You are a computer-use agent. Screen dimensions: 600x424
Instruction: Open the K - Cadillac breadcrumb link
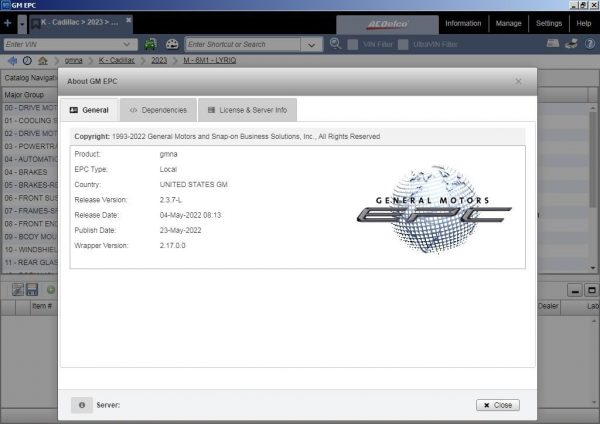click(117, 60)
